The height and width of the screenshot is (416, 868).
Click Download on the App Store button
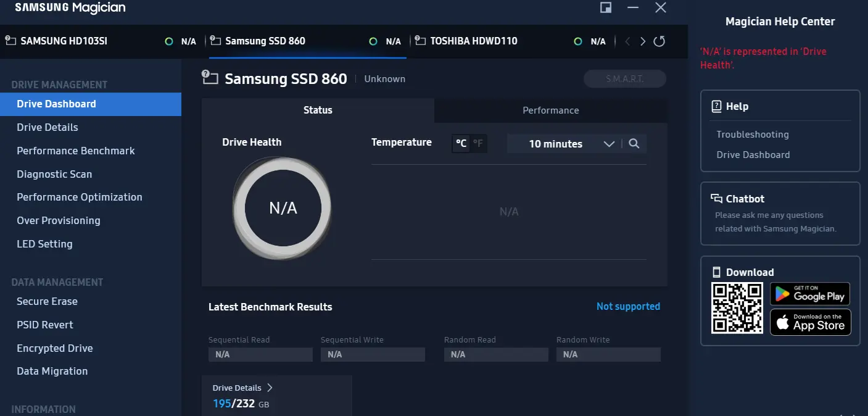[x=810, y=322]
